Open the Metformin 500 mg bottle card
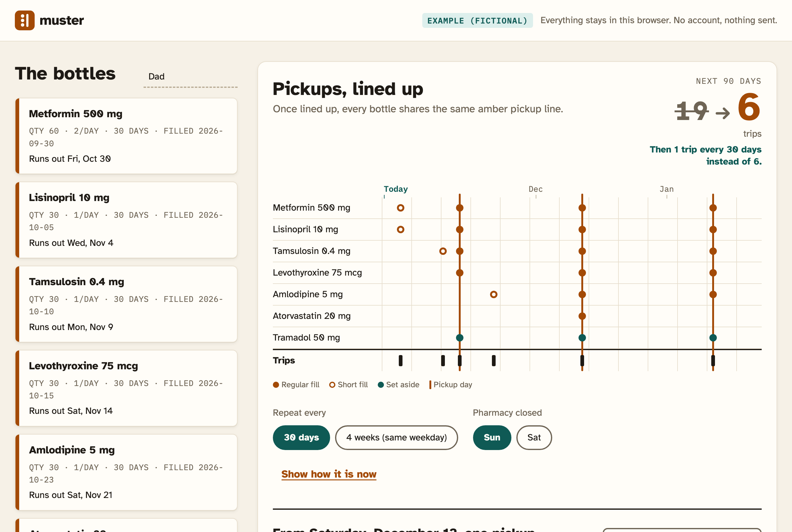 [126, 136]
